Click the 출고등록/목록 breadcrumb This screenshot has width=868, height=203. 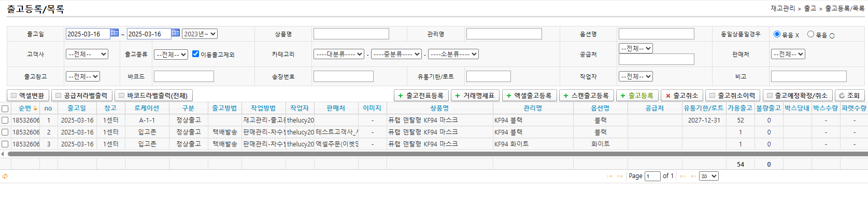pos(845,8)
